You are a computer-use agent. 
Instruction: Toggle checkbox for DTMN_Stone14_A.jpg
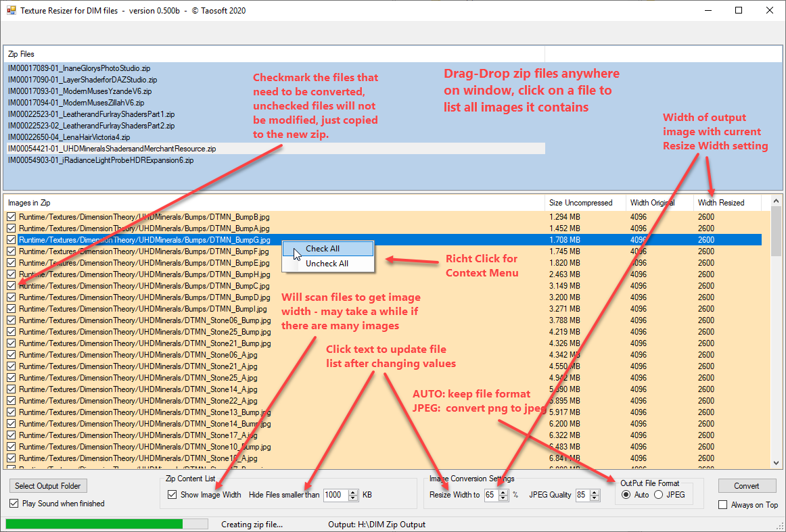click(x=11, y=390)
